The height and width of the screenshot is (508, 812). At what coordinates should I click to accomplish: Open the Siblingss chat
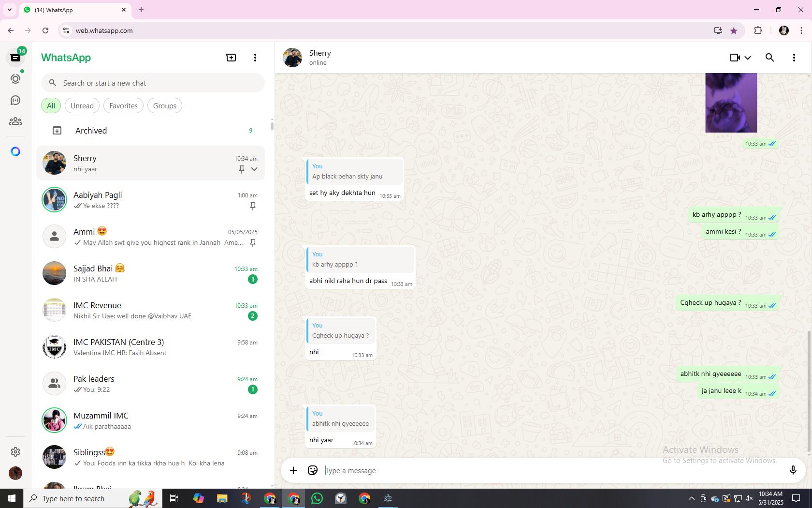[x=150, y=457]
